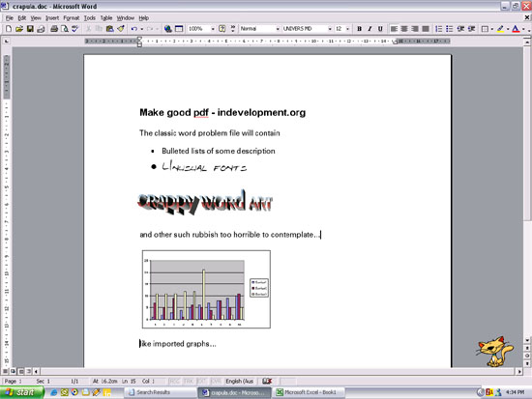532x399 pixels.
Task: Align text left
Action: 394,29
